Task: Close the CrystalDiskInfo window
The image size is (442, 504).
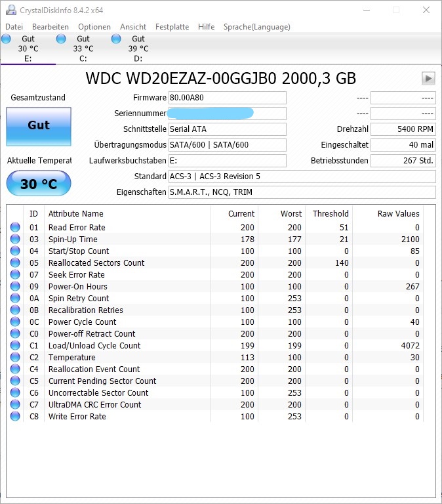Action: coord(426,10)
